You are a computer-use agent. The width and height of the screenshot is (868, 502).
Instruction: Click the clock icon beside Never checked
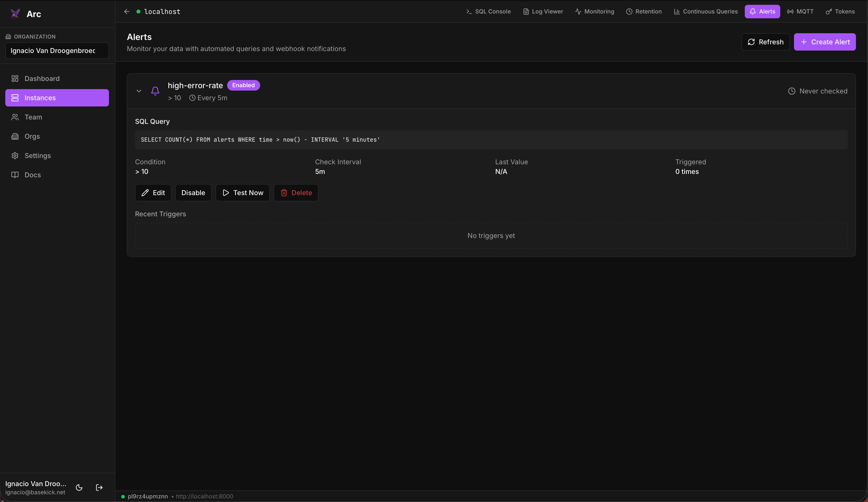[792, 91]
